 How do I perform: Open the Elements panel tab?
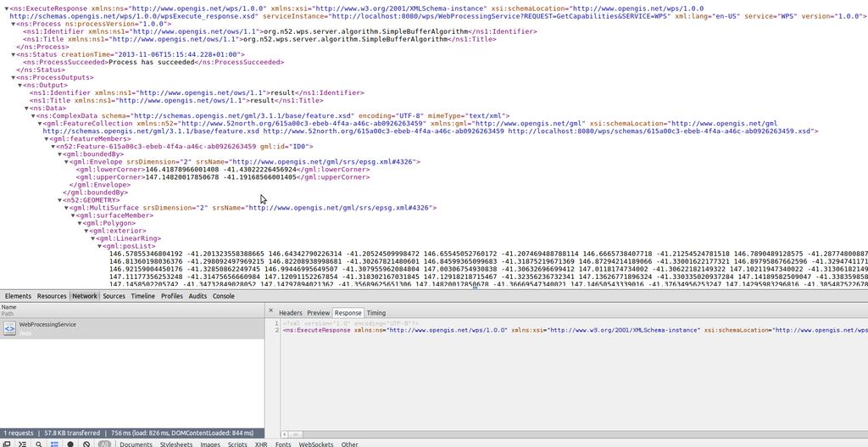(18, 296)
